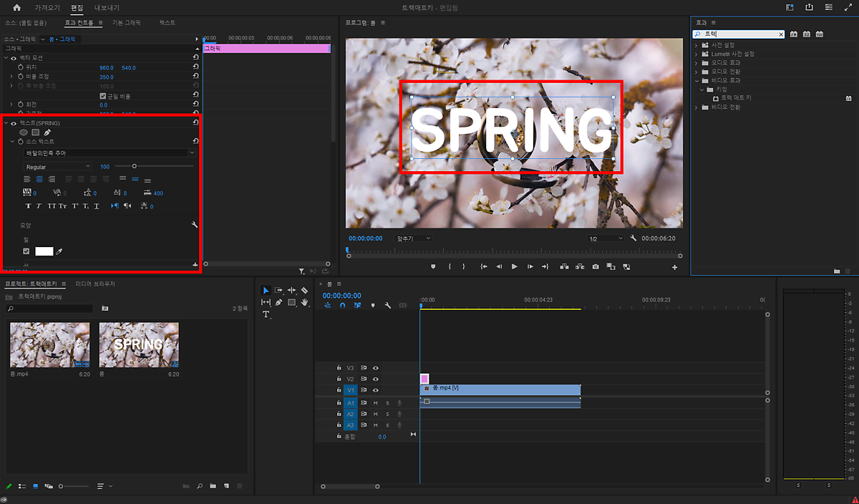The image size is (859, 504).
Task: Create an ellipse mask for the SPRING text
Action: click(24, 132)
